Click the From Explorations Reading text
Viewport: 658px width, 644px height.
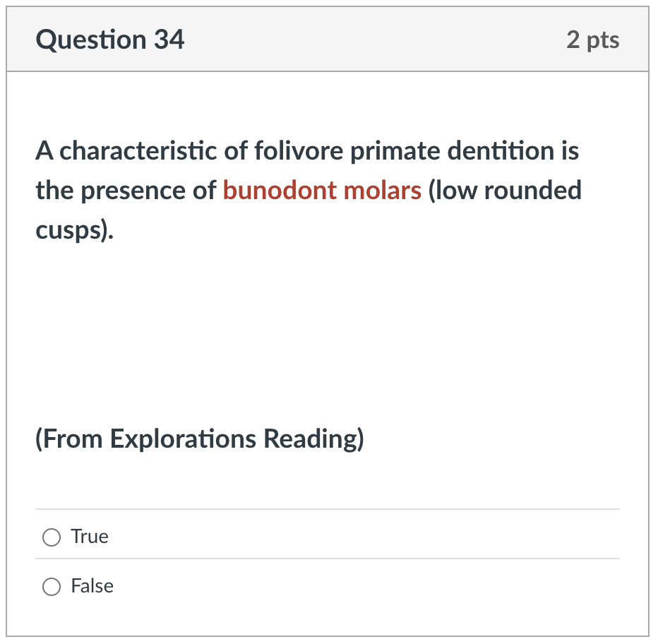point(199,439)
